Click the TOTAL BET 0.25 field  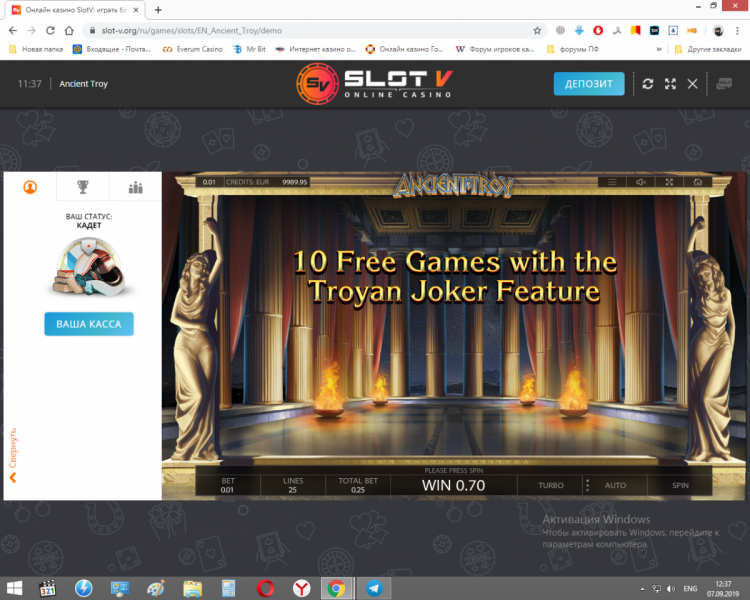tap(358, 485)
